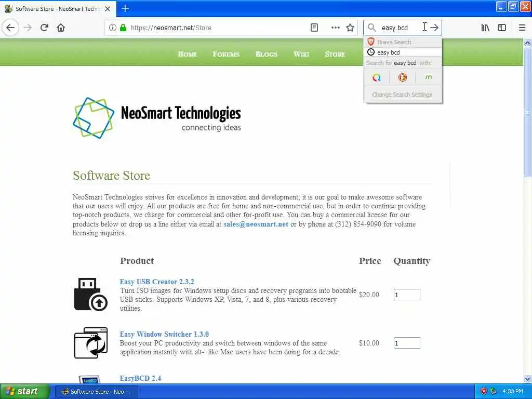Open the Library bookshelf icon
532x399 pixels.
pyautogui.click(x=485, y=28)
